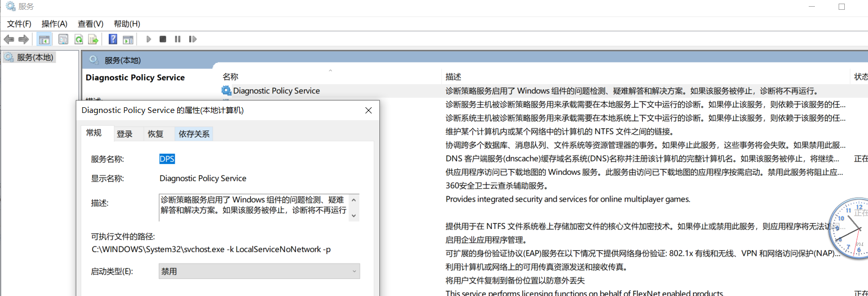Toggle the show/hide console tree icon

pyautogui.click(x=44, y=39)
